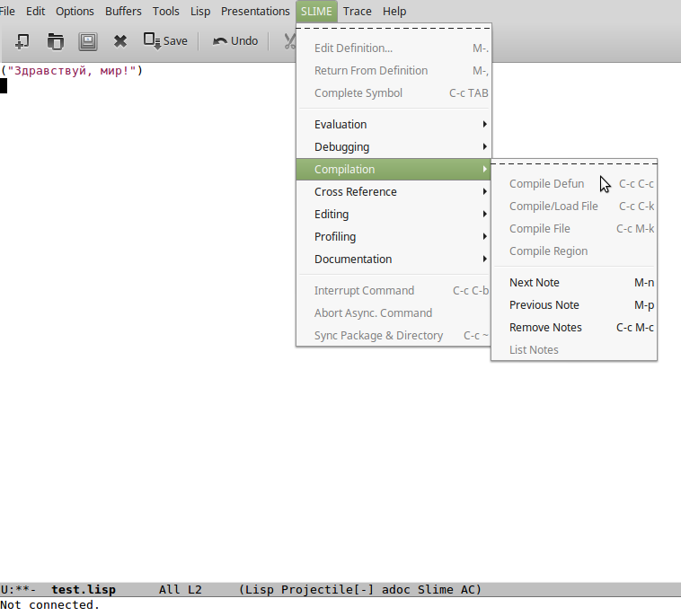The height and width of the screenshot is (616, 681).
Task: Click the Not connected. echo area message
Action: click(x=50, y=604)
